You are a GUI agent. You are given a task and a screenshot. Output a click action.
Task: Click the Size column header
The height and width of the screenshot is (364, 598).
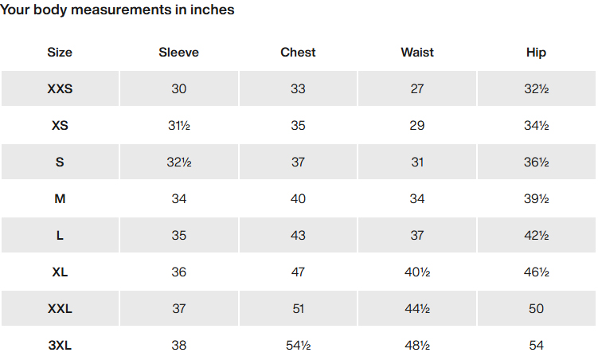(x=60, y=53)
